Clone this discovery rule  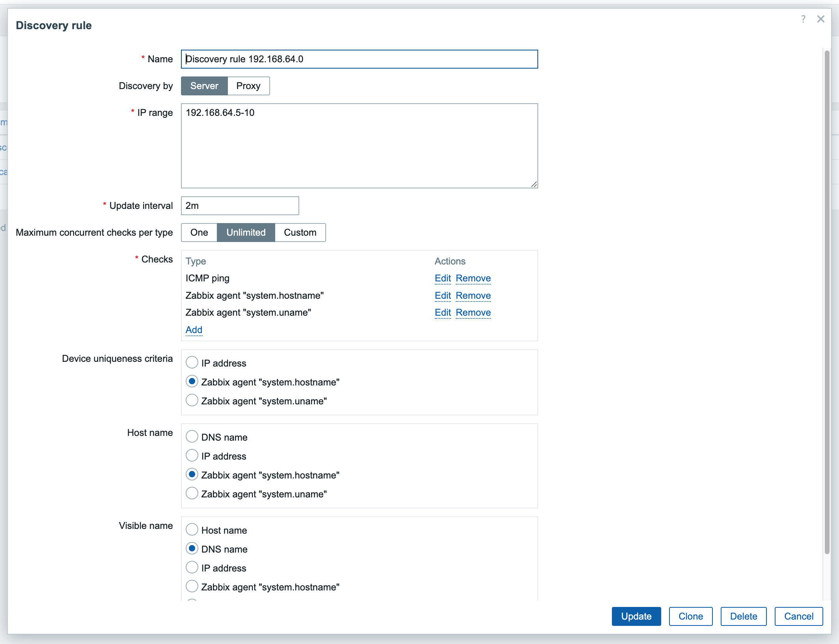tap(690, 616)
